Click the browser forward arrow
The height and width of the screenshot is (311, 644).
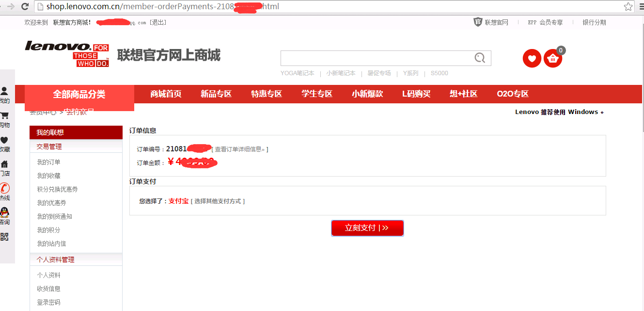(x=11, y=6)
